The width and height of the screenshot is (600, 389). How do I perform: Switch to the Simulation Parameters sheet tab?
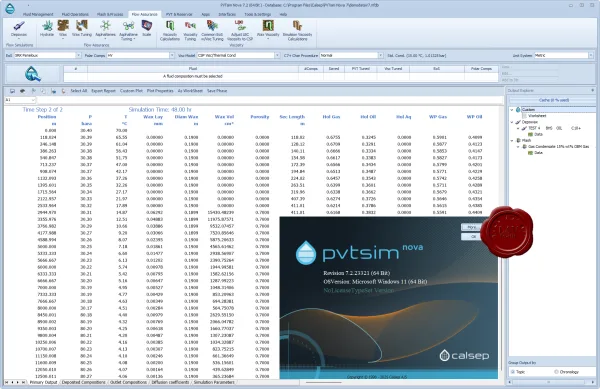point(214,382)
